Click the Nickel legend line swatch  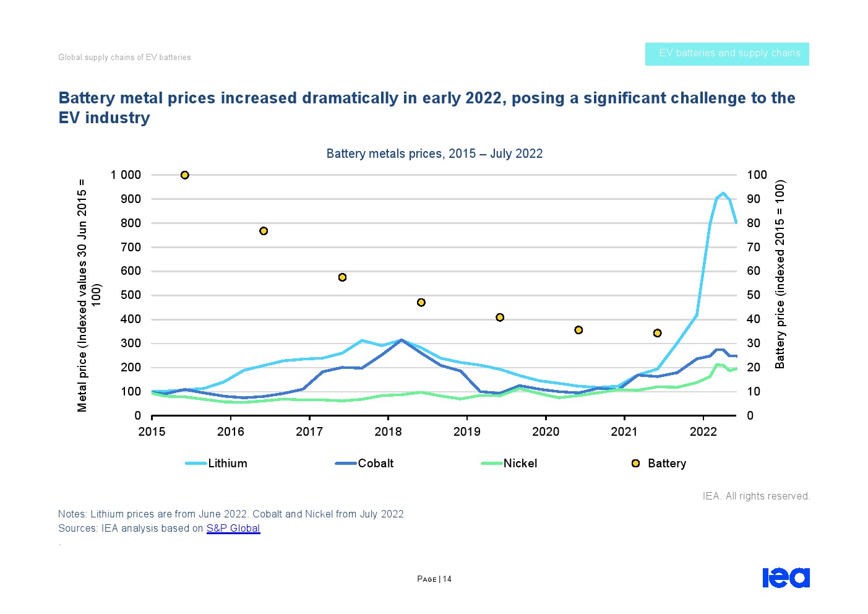click(492, 463)
